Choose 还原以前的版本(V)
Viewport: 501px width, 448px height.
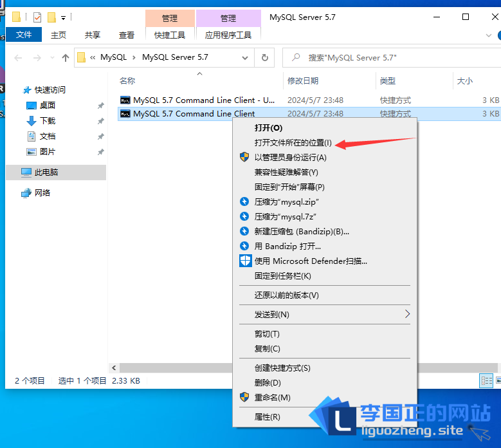325,295
